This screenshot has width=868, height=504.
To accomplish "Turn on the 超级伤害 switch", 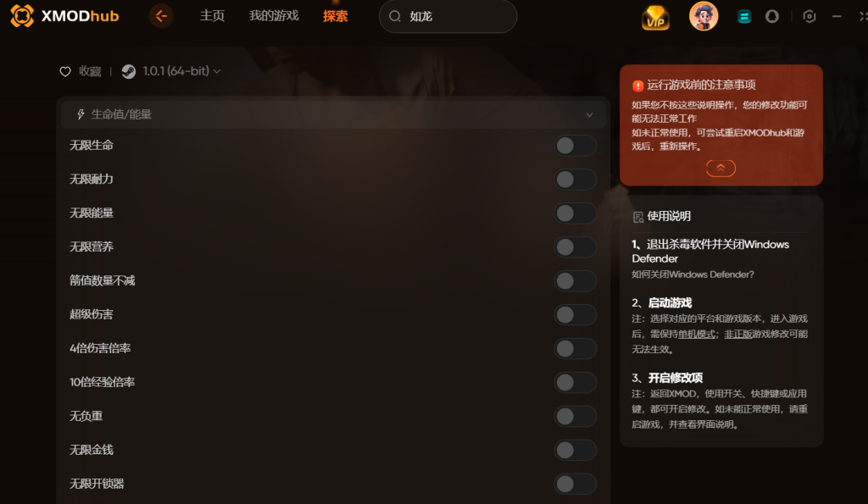I will point(576,315).
